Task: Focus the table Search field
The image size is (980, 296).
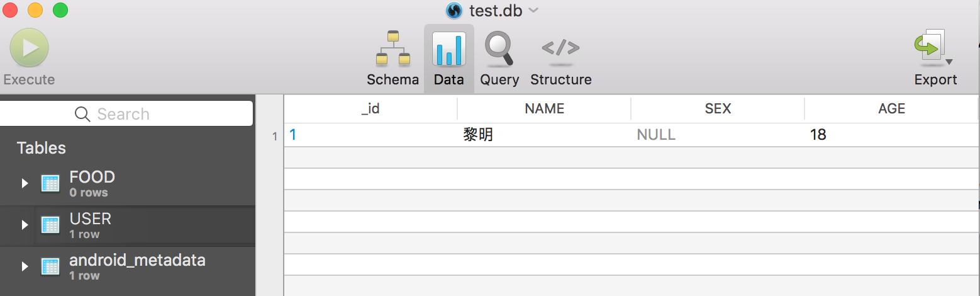Action: (126, 114)
